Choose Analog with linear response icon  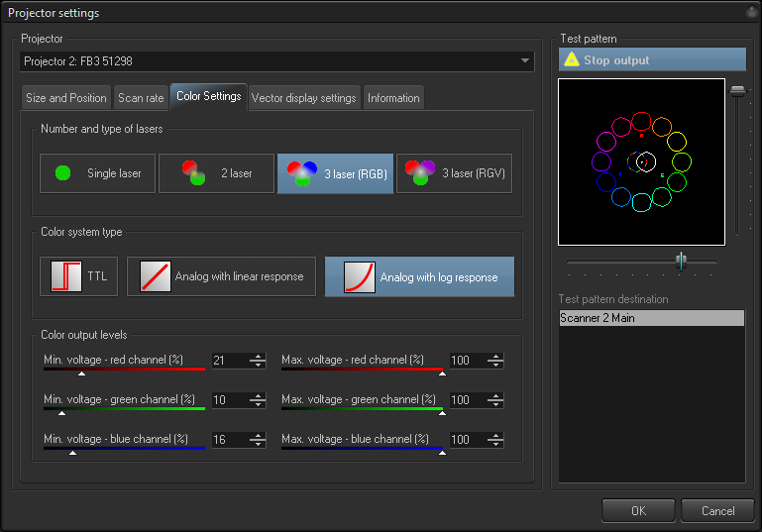pyautogui.click(x=156, y=276)
